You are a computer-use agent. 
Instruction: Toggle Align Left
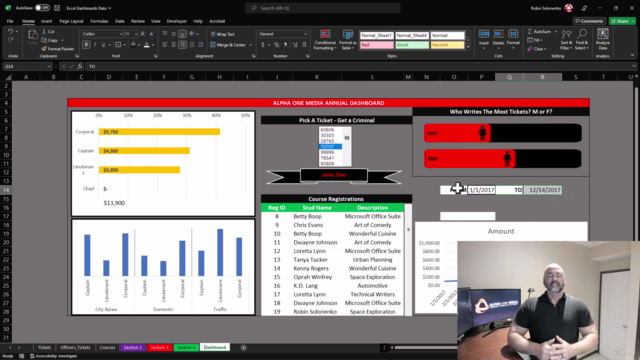(x=165, y=45)
